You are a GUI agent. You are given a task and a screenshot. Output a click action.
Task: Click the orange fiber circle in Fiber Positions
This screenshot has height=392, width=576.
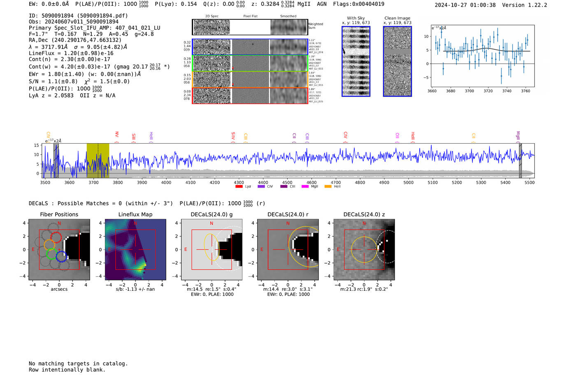tap(49, 244)
